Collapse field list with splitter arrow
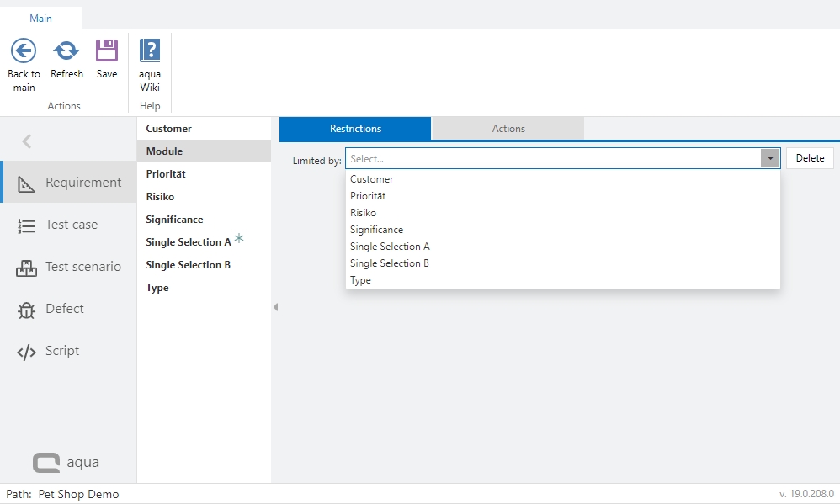The width and height of the screenshot is (840, 504). [x=275, y=308]
